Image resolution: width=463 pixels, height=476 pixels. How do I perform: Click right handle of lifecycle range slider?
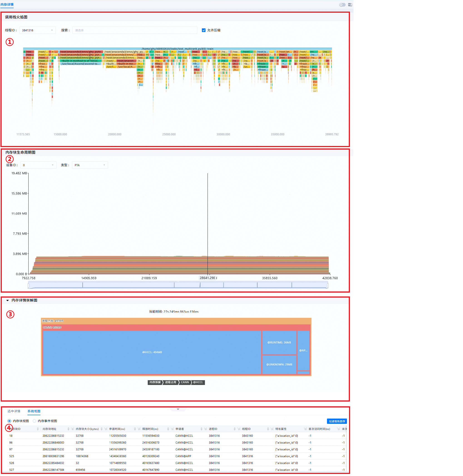pyautogui.click(x=328, y=285)
